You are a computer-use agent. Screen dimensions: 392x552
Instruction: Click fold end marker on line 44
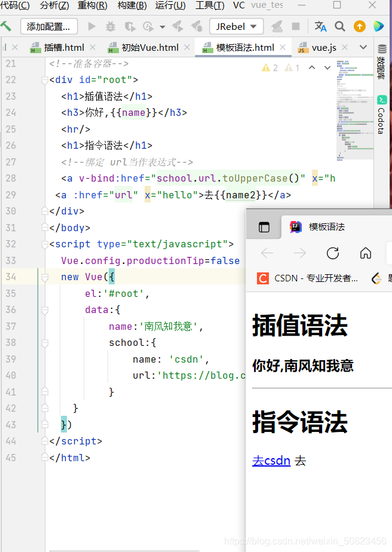(x=45, y=441)
